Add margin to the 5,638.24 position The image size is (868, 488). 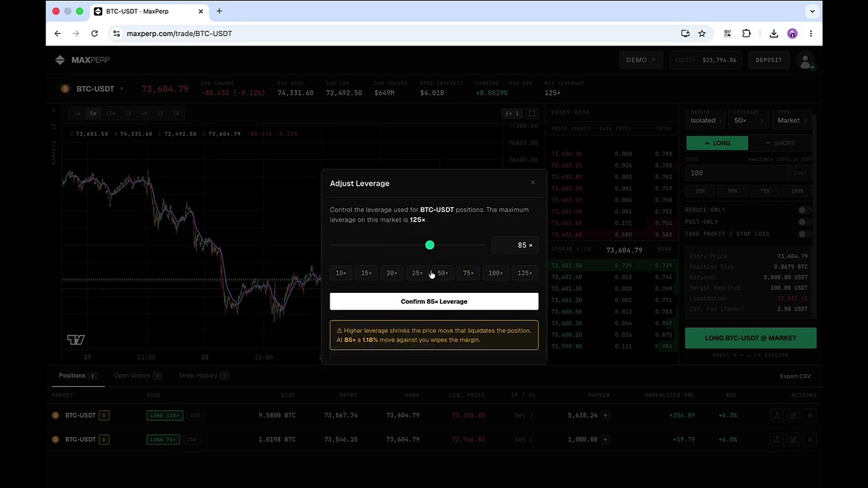coord(605,415)
